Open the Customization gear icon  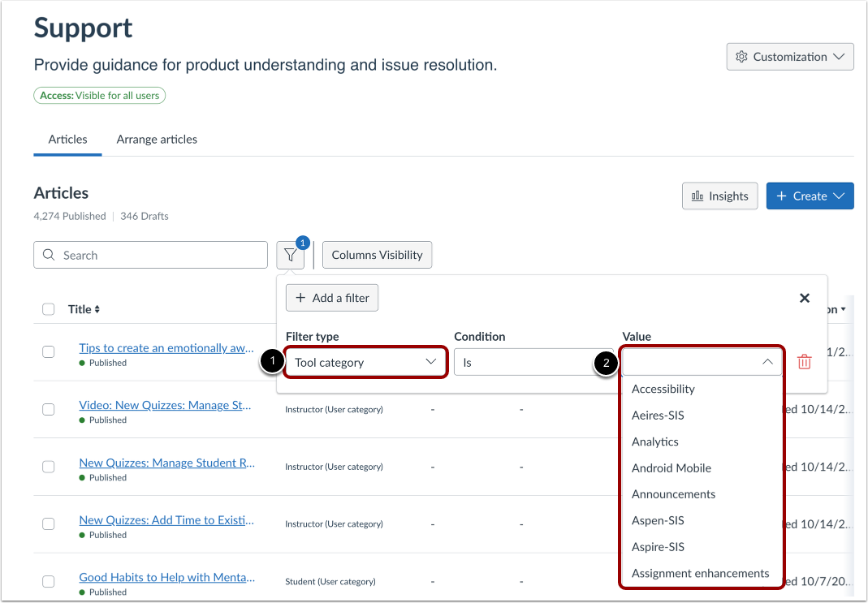[741, 56]
